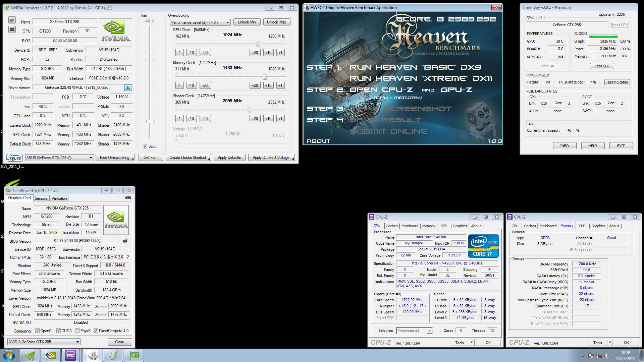This screenshot has height=362, width=644.
Task: Toggle the OpenCL checkbox in GPU-Z
Action: [x=37, y=331]
